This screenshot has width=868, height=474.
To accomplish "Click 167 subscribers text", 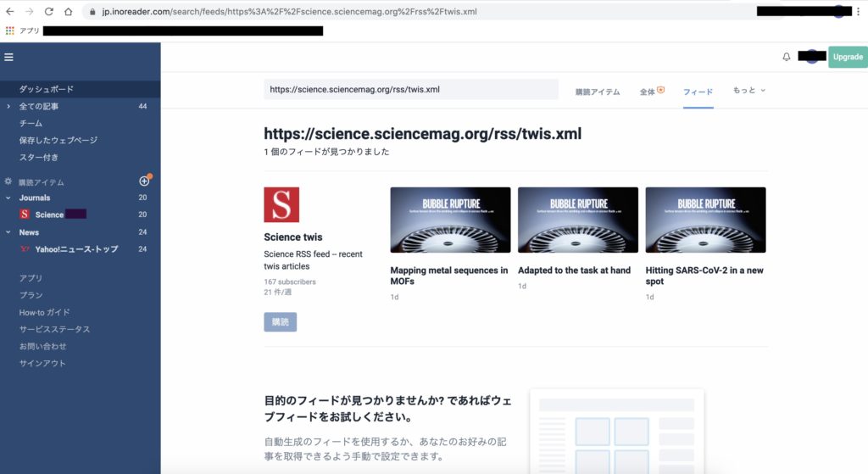I will point(290,282).
